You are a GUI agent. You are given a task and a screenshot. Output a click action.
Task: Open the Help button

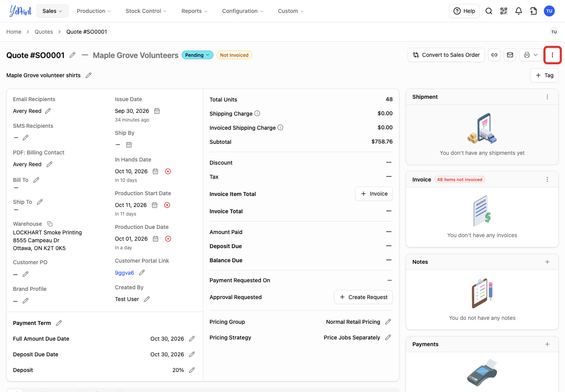tap(464, 11)
